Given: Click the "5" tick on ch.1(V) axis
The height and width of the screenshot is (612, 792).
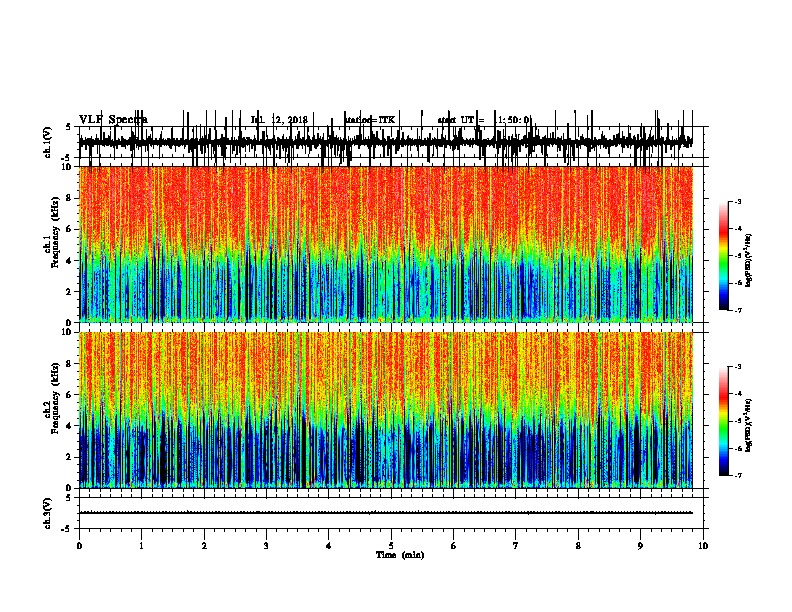Looking at the screenshot, I should (x=68, y=127).
